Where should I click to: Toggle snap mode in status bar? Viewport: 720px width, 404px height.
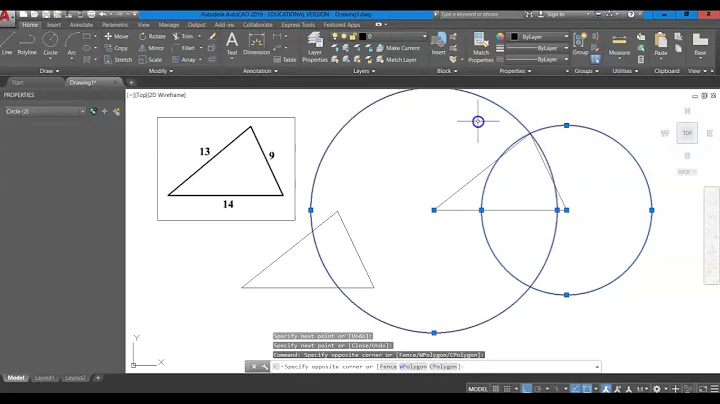tap(507, 389)
